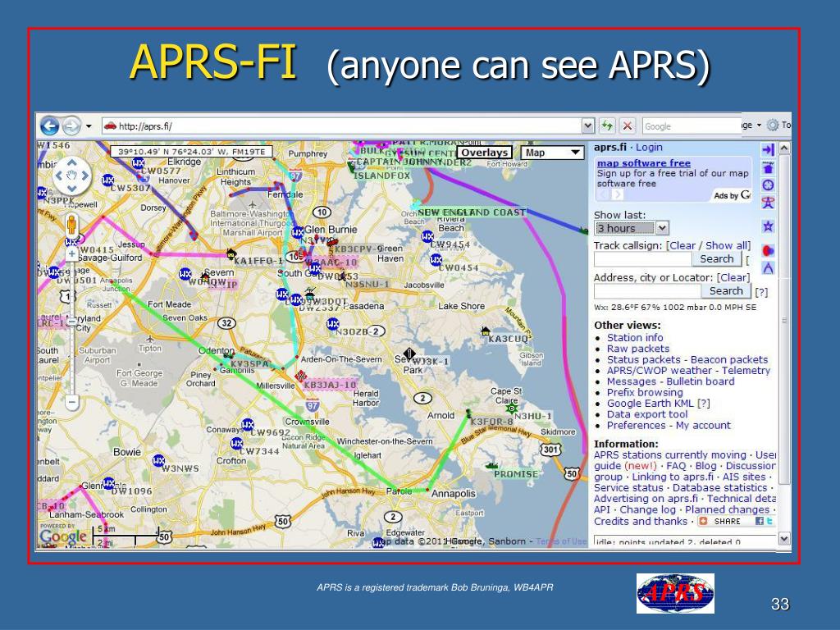Click the star favorites icon in the sidebar
The image size is (840, 630).
pyautogui.click(x=768, y=226)
